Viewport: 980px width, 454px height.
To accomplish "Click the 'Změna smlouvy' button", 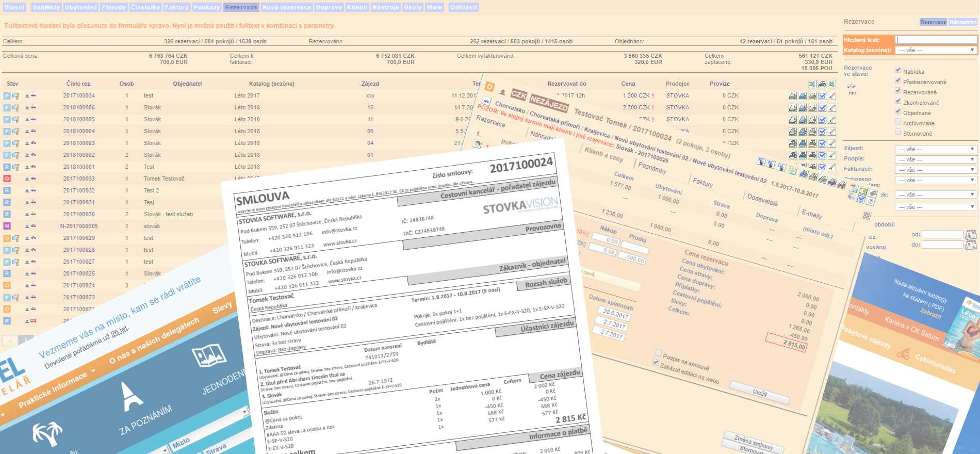I will (754, 442).
